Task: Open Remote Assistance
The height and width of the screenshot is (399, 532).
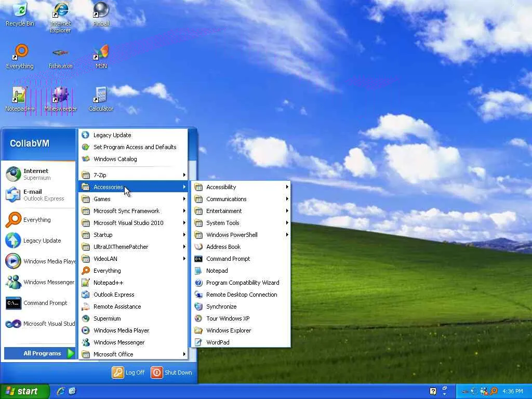Action: pos(133,307)
